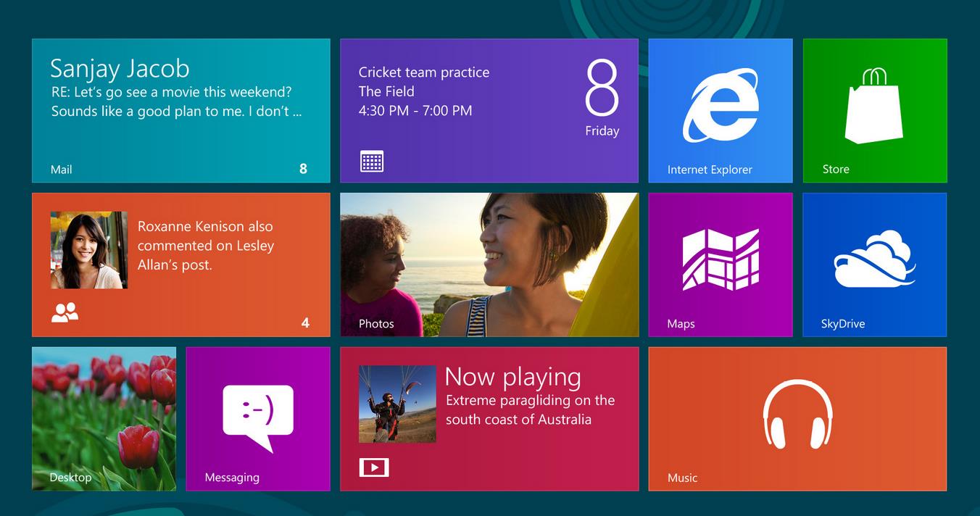Click the Friday weekday label
Image resolution: width=980 pixels, height=516 pixels.
(x=602, y=131)
